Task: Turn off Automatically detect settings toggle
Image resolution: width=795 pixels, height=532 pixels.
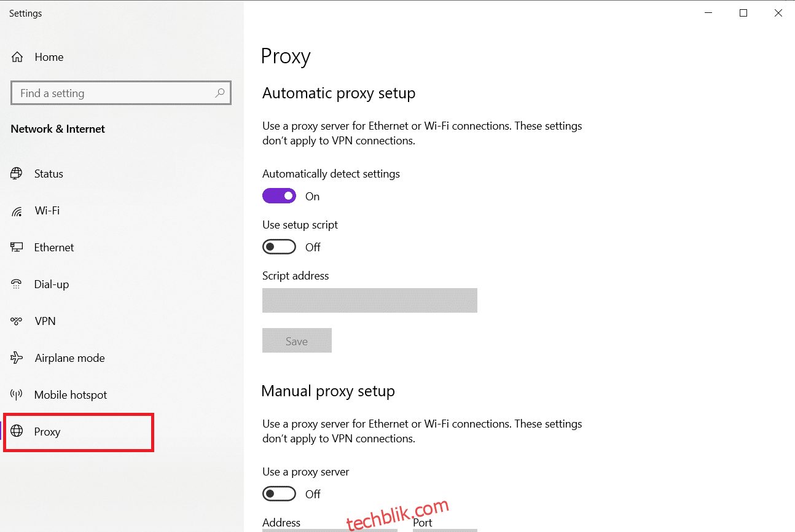Action: [x=279, y=196]
